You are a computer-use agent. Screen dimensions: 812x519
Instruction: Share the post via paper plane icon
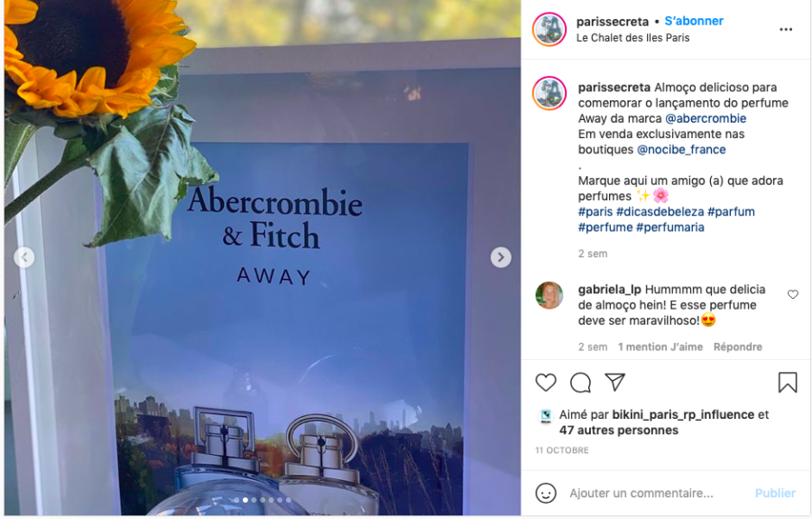coord(614,383)
